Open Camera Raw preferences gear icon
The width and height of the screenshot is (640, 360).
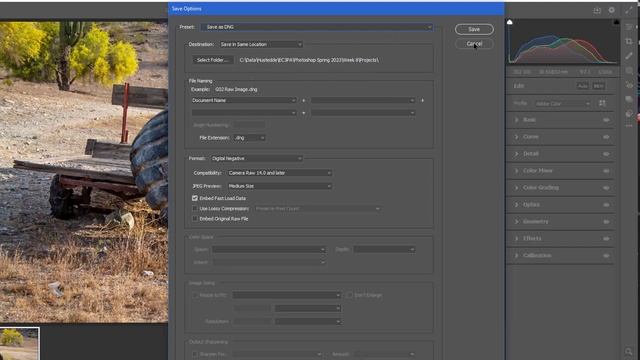[x=611, y=10]
